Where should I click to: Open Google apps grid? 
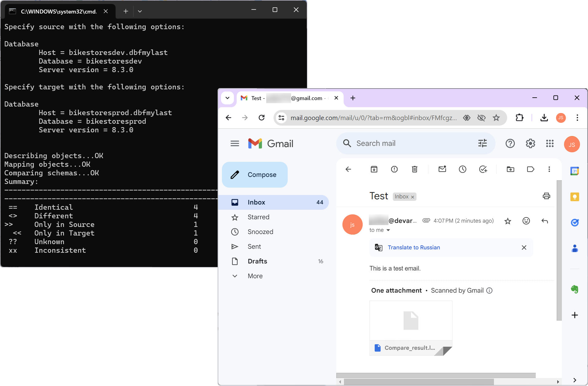(550, 143)
